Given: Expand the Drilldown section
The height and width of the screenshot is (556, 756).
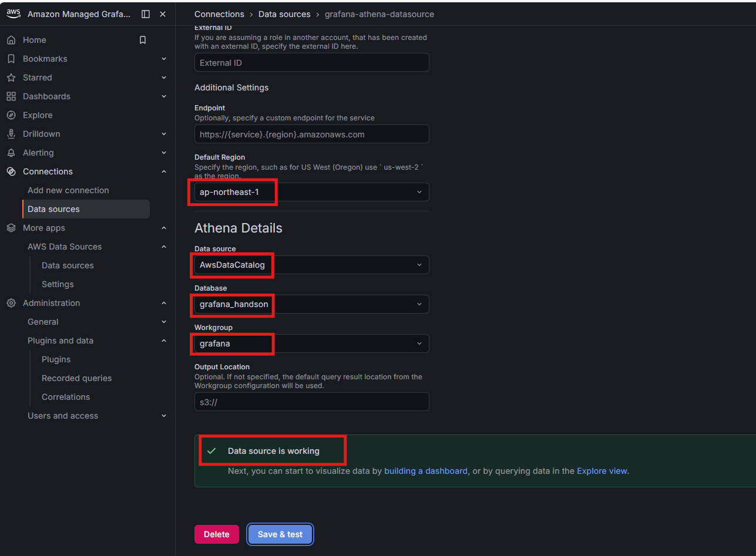Looking at the screenshot, I should [x=164, y=134].
